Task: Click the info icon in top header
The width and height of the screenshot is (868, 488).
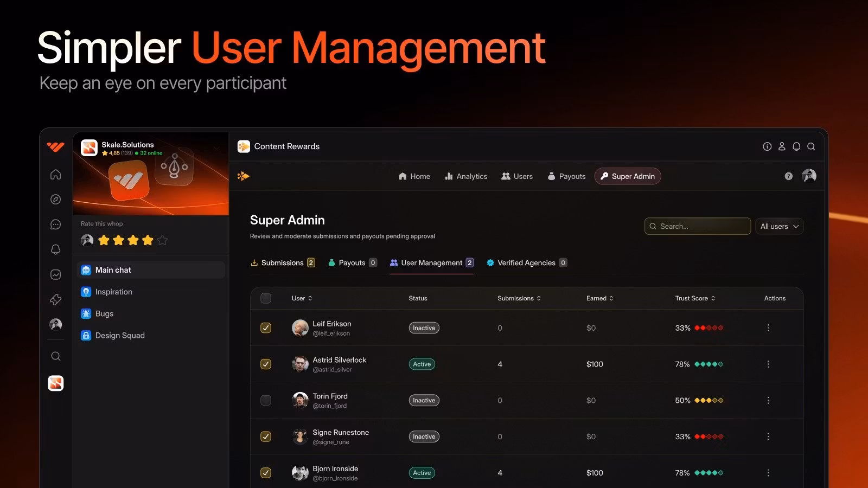Action: point(767,146)
